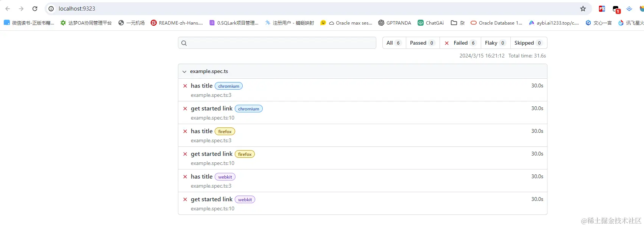Go back using the browser back arrow
Screen dimensions: 644x227
click(8, 8)
